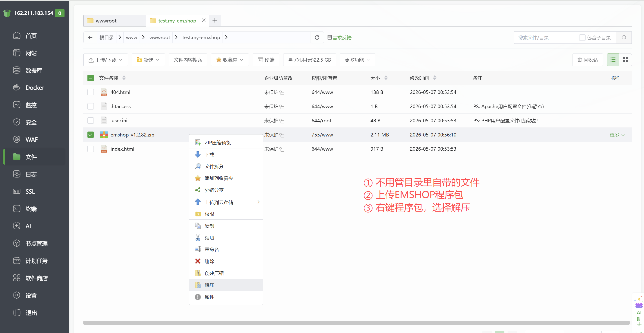Click the horizontal scrollbar below the file list
The width and height of the screenshot is (644, 333).
(356, 323)
